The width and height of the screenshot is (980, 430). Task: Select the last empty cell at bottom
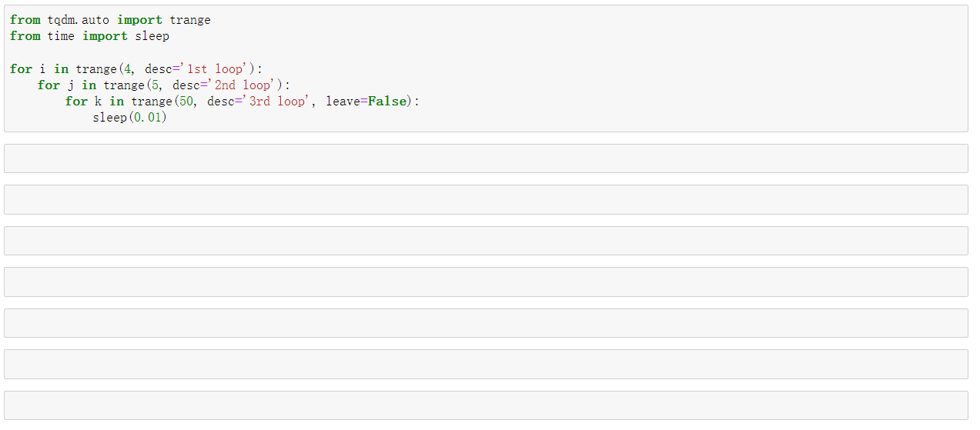[486, 405]
